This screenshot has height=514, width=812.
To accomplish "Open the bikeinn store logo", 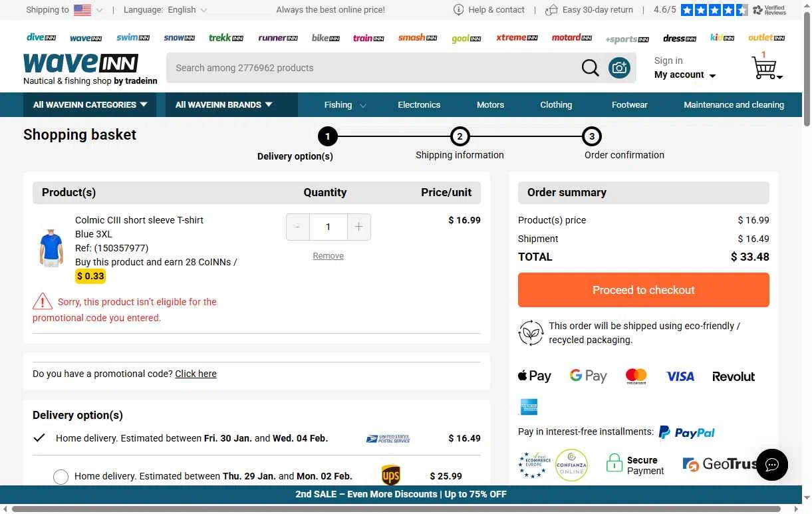I will point(326,38).
